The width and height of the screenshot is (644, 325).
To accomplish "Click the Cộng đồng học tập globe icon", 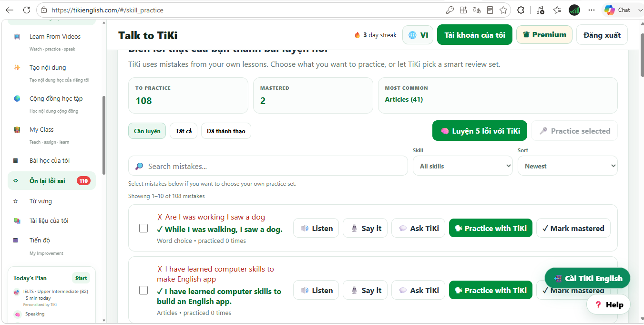I will point(17,98).
